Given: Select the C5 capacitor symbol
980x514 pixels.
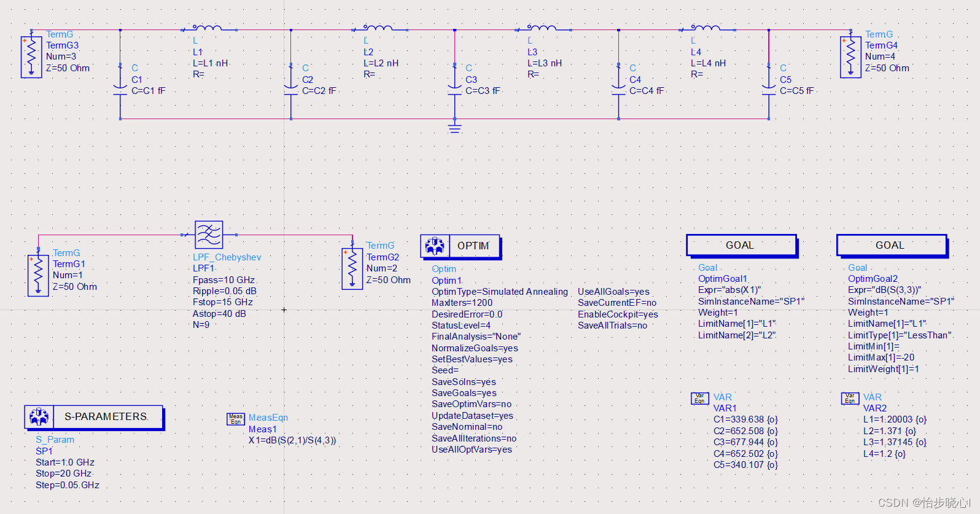Looking at the screenshot, I should tap(769, 90).
